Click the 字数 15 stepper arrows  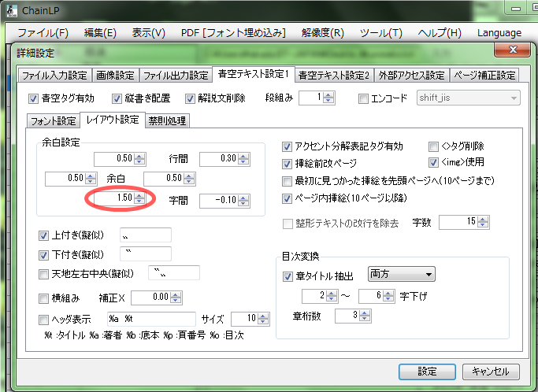pos(483,222)
